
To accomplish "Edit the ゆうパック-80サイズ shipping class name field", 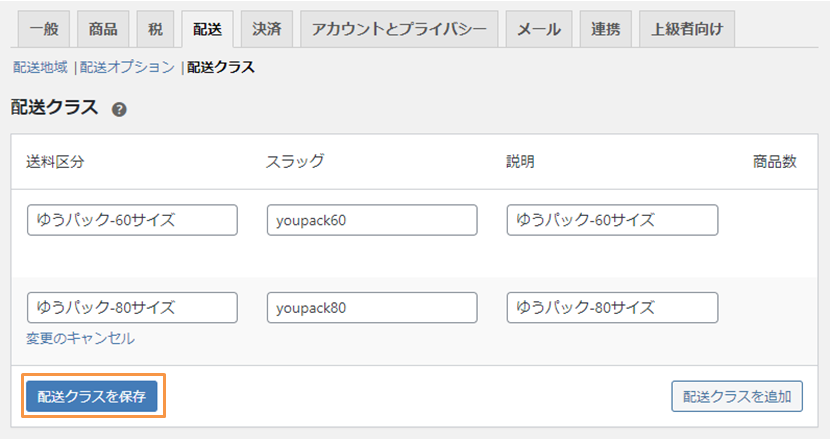I will (132, 307).
